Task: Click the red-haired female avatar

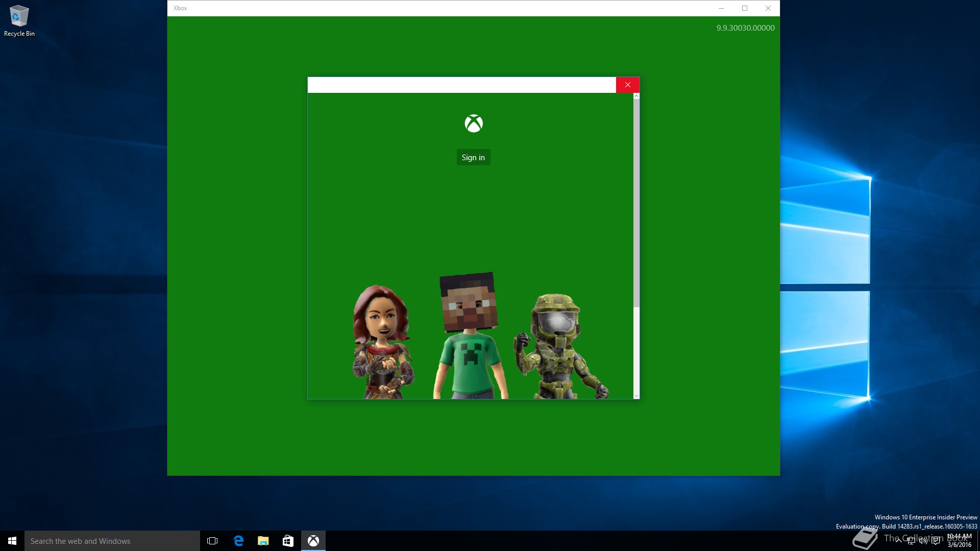Action: (x=383, y=342)
